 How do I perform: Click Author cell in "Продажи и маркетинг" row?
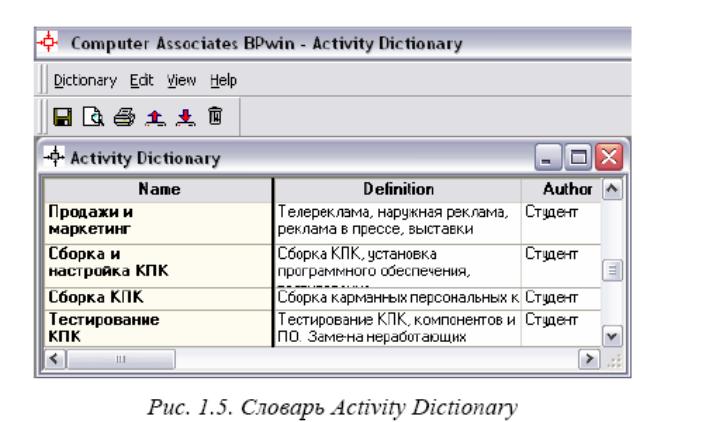(x=561, y=223)
